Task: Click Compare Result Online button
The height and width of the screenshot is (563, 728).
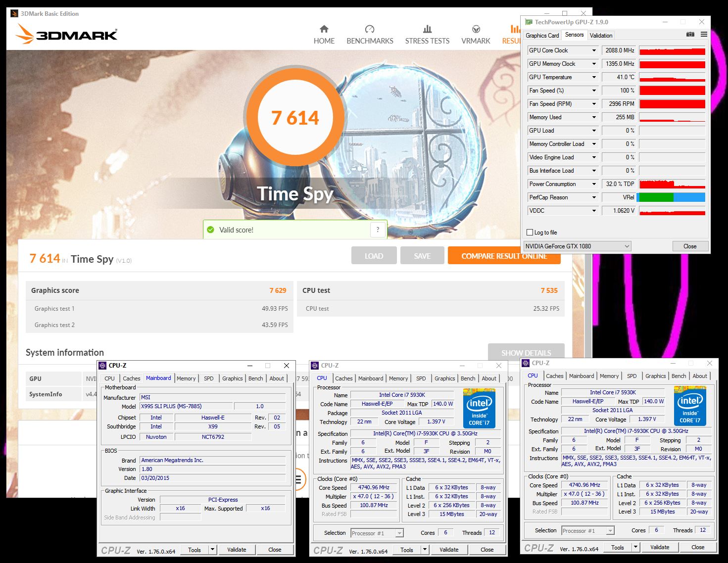Action: pos(504,256)
